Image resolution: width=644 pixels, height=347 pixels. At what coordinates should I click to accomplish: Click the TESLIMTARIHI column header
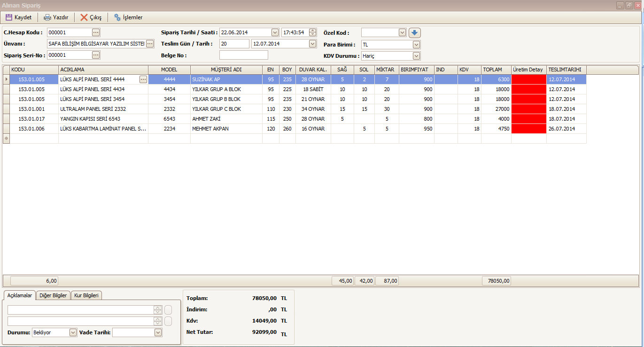566,69
